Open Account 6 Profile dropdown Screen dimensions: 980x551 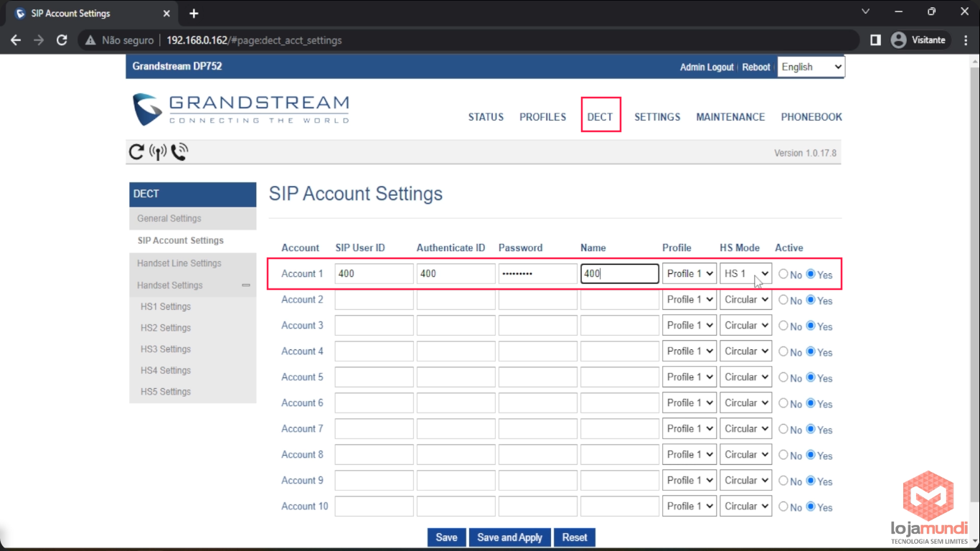pos(689,402)
